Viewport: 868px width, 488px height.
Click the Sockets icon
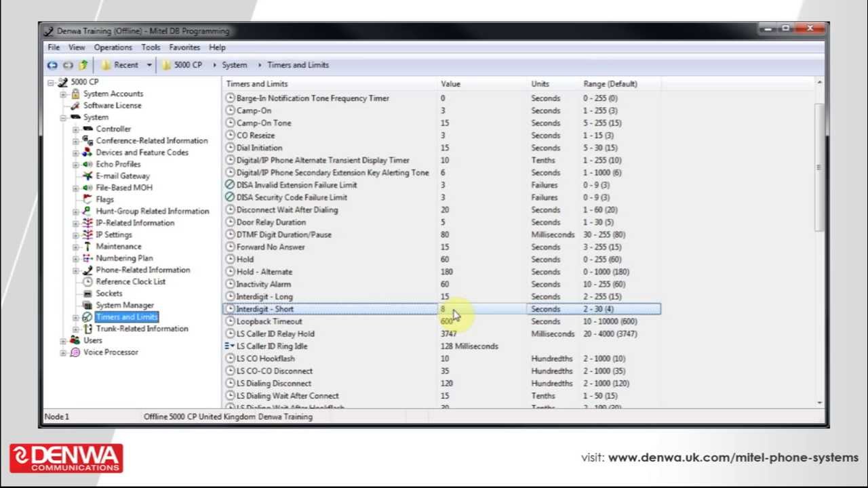click(x=87, y=293)
